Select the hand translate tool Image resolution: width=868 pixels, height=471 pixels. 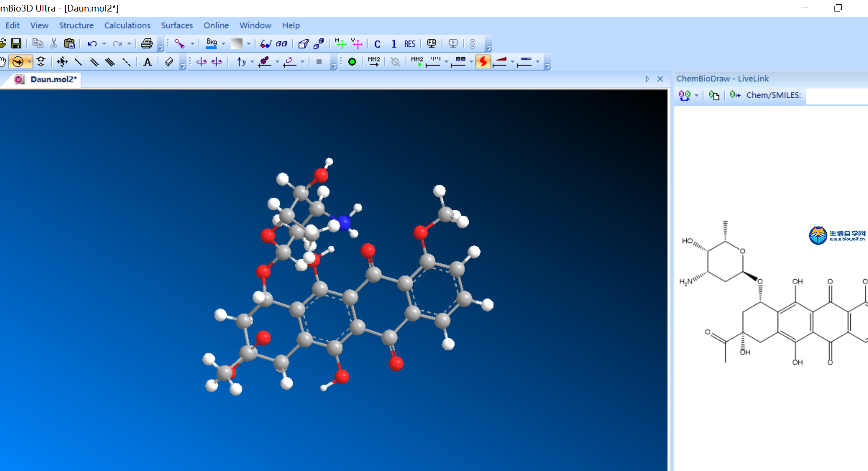(x=3, y=61)
